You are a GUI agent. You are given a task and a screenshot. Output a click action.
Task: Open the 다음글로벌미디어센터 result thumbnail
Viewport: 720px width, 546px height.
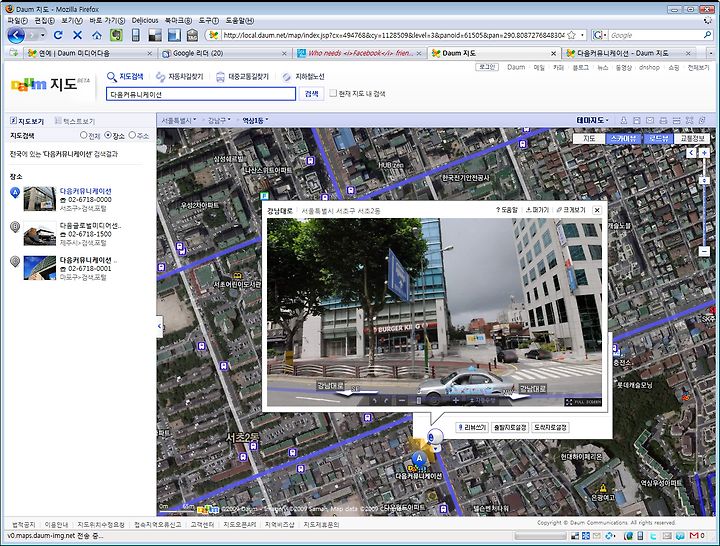tap(39, 233)
